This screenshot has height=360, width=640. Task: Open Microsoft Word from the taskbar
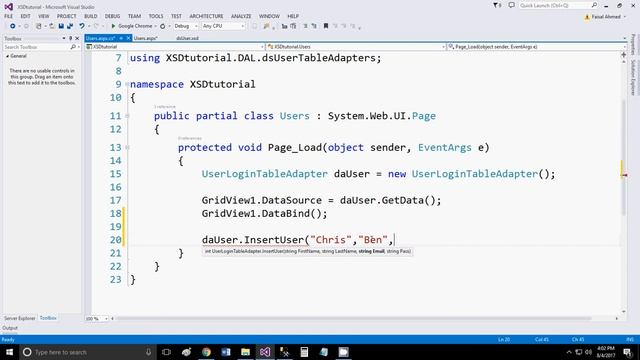coord(226,352)
